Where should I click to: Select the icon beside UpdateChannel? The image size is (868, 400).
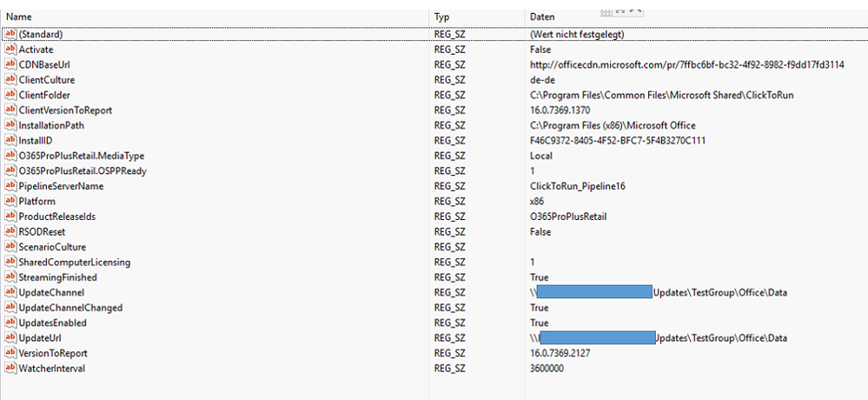tap(10, 292)
